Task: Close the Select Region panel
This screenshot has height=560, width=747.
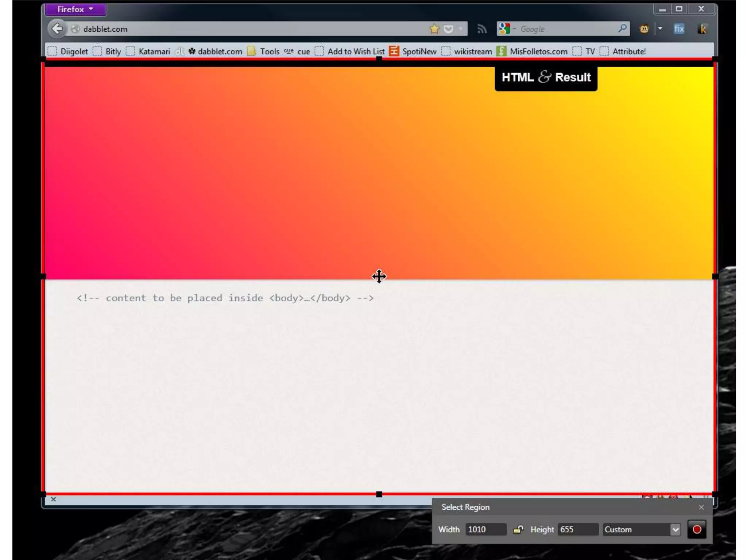Action: coord(701,507)
